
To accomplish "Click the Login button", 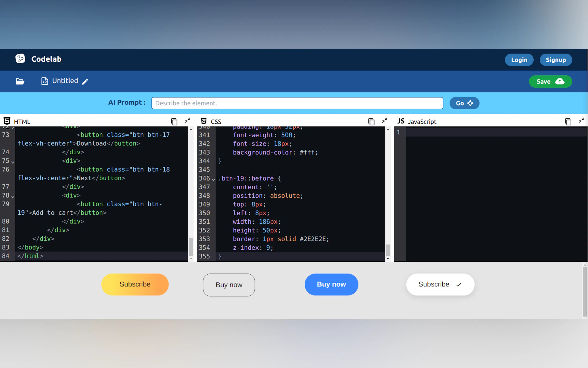I will (x=519, y=60).
